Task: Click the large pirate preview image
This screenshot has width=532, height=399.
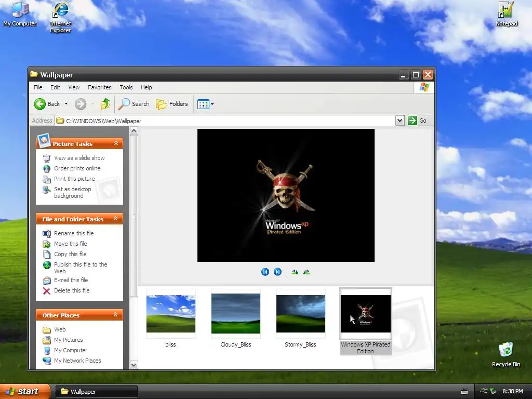Action: point(286,195)
